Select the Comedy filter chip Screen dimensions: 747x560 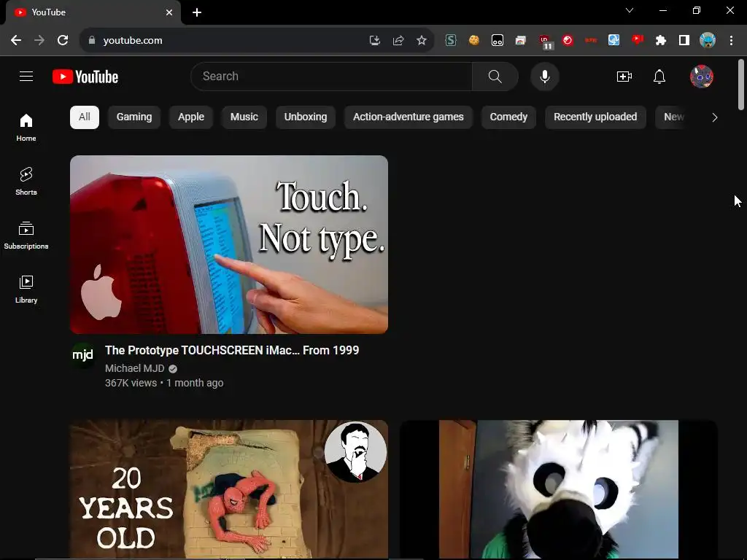pyautogui.click(x=508, y=117)
